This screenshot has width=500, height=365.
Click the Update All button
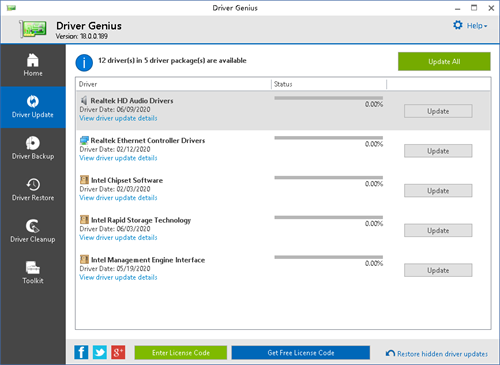click(444, 61)
